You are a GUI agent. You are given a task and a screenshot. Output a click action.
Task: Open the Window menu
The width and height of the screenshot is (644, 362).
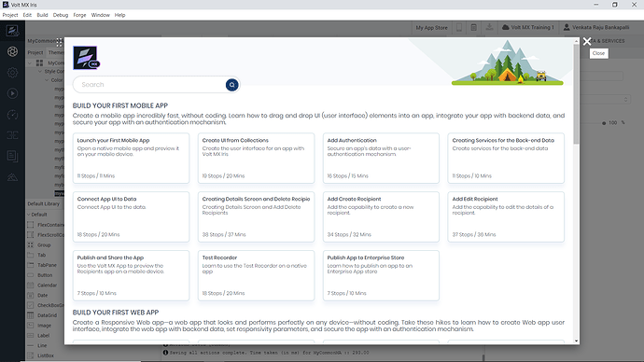pos(100,15)
